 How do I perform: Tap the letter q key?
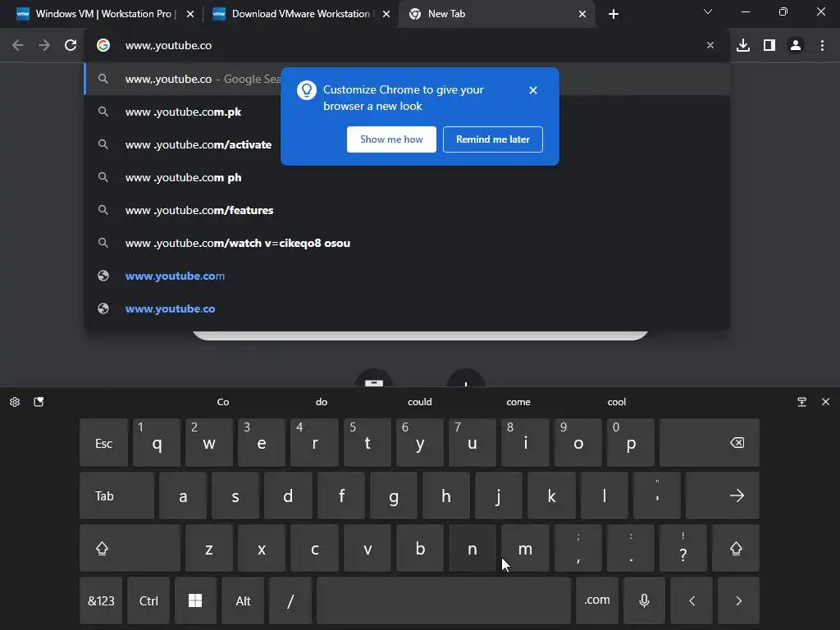(x=157, y=443)
